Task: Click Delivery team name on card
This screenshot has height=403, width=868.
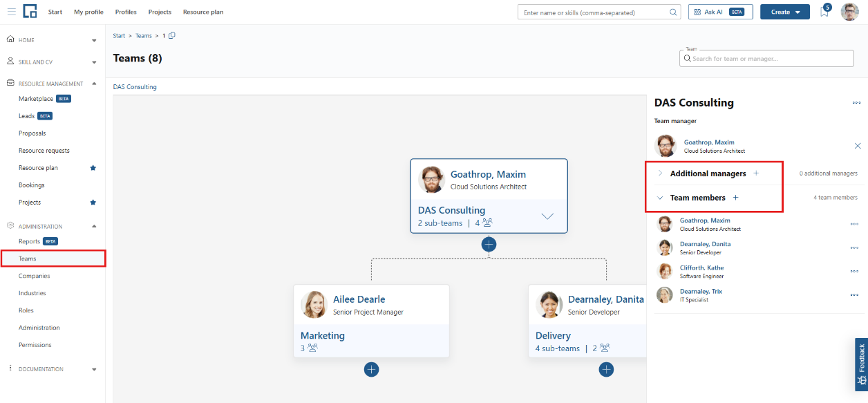Action: click(554, 335)
